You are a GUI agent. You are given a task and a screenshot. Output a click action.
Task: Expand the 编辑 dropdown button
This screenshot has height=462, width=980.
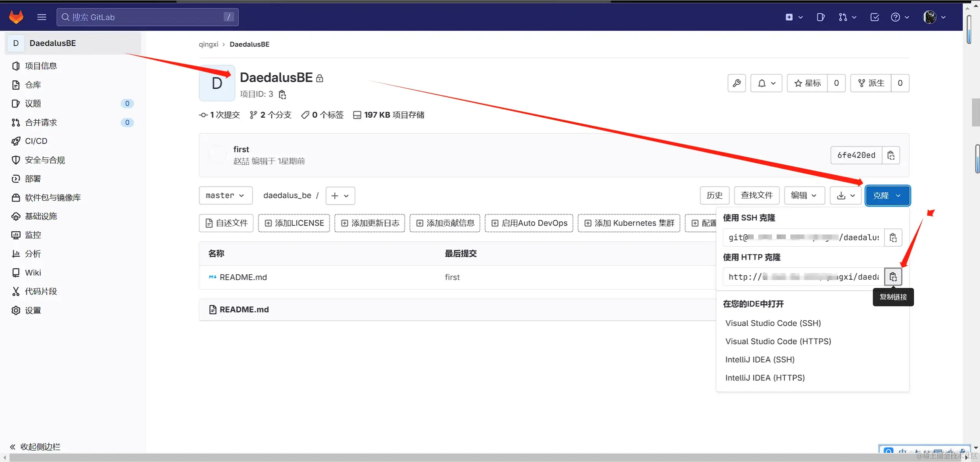point(803,195)
